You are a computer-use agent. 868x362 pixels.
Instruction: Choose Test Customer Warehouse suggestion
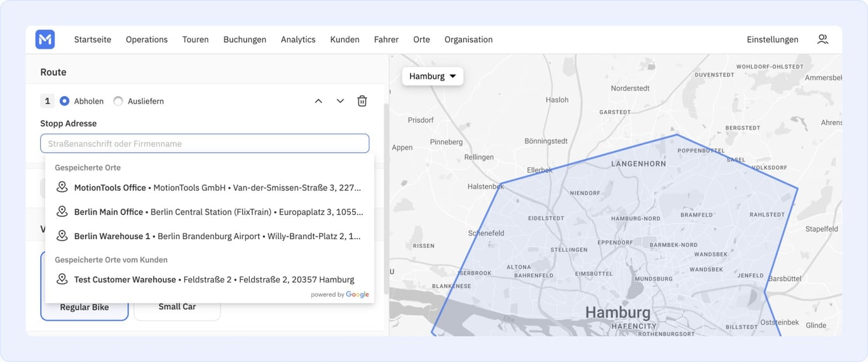coord(210,279)
